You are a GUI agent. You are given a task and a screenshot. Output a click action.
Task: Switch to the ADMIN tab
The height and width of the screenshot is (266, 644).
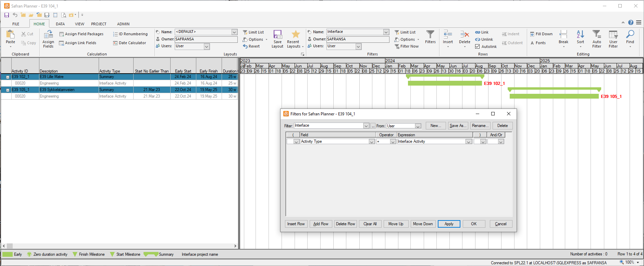point(123,24)
